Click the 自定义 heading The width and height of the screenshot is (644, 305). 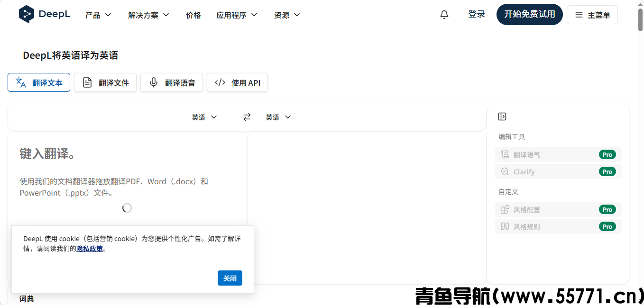(x=508, y=192)
